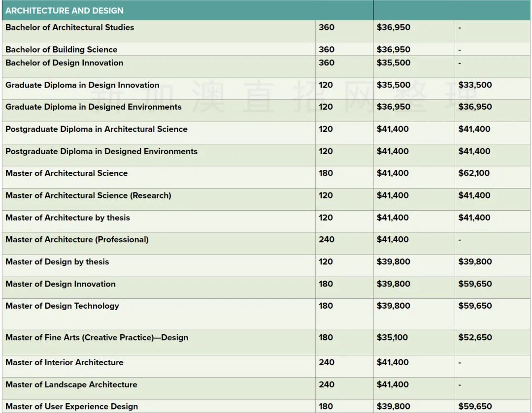532x413 pixels.
Task: Click 120 points for Graduate Diploma in Designed Environments
Action: click(x=326, y=107)
